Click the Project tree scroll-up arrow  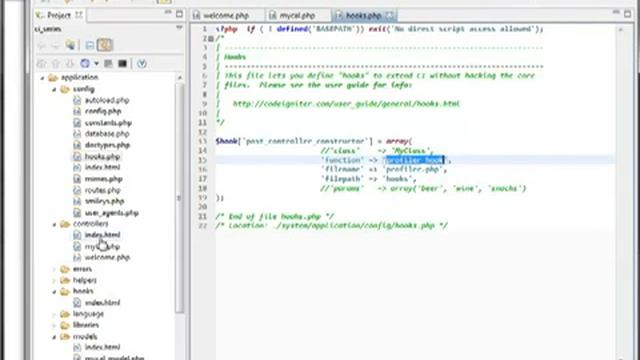[x=180, y=78]
